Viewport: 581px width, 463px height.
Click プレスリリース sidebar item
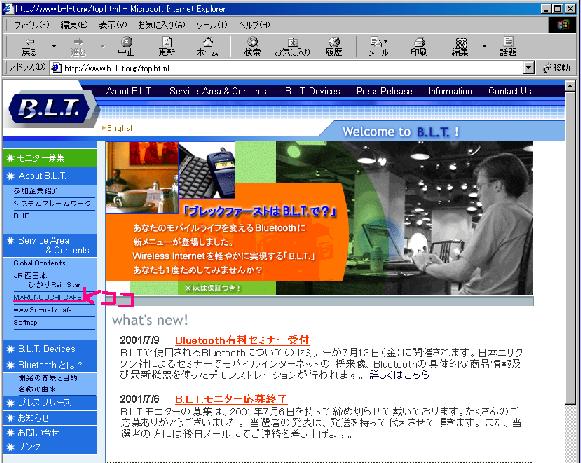pos(50,403)
